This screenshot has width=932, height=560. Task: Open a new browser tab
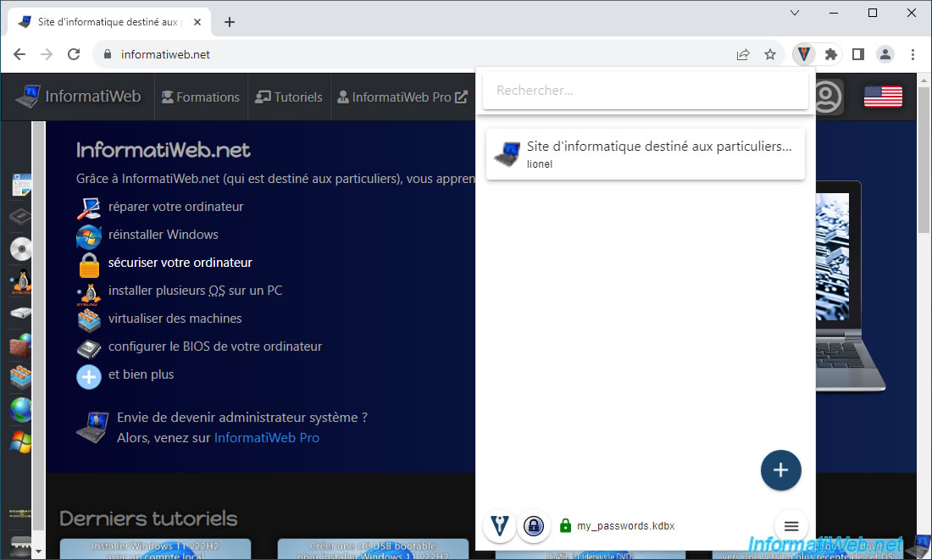pos(230,22)
